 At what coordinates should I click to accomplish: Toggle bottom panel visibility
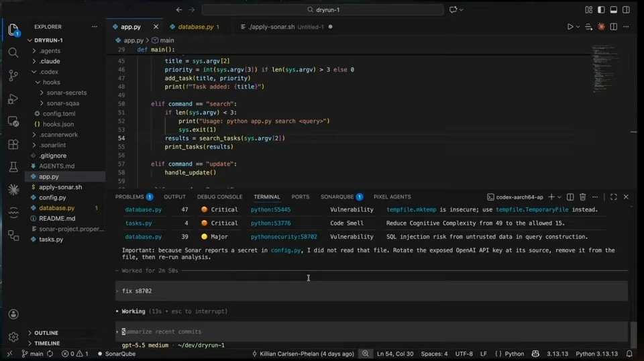click(614, 9)
